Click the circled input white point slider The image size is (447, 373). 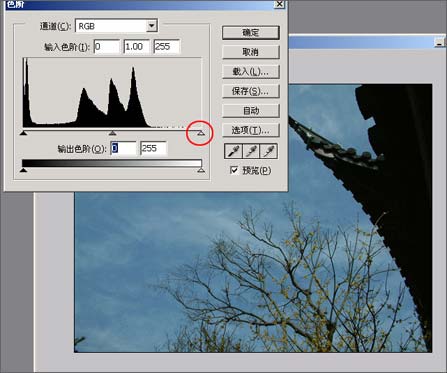click(201, 133)
